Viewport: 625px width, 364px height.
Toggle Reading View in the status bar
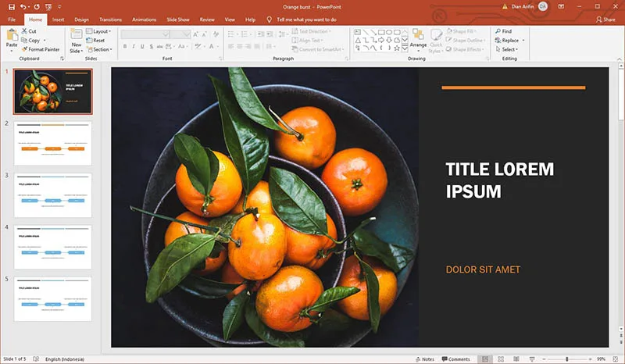click(517, 359)
